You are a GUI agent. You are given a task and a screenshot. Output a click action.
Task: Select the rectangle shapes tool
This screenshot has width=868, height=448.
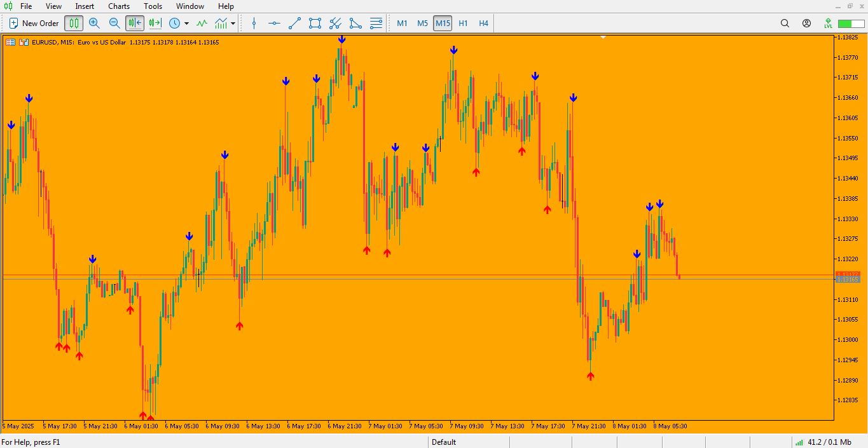coord(315,24)
